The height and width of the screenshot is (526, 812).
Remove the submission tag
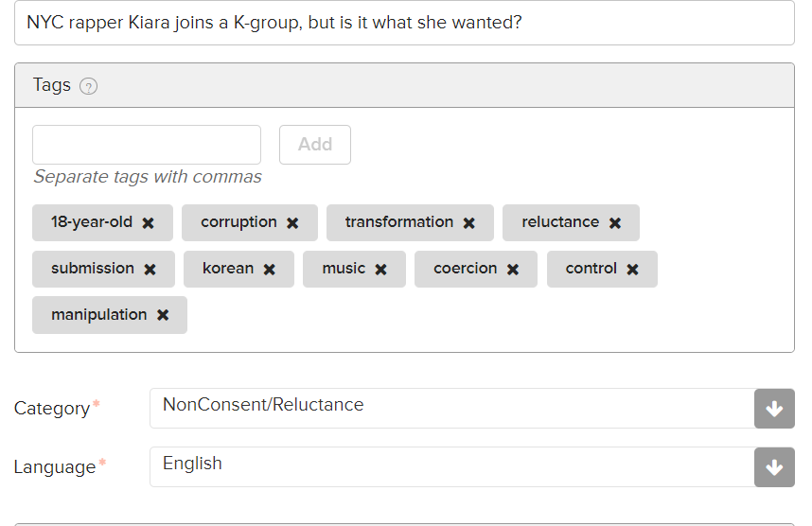coord(150,270)
